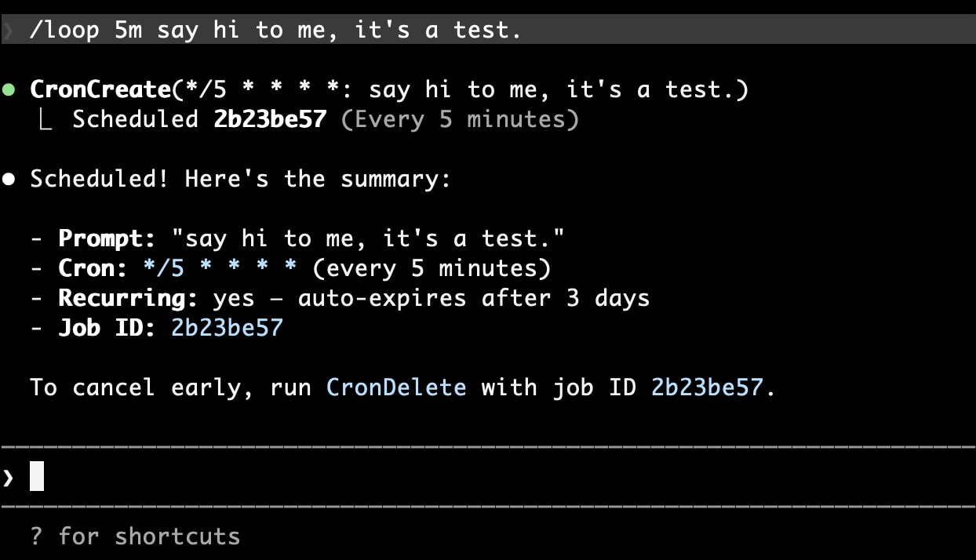Click the "/loop 5m say hi" command line

click(275, 31)
